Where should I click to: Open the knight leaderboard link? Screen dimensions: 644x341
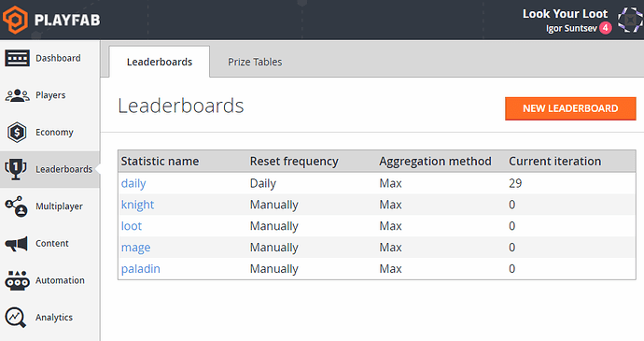pyautogui.click(x=137, y=205)
